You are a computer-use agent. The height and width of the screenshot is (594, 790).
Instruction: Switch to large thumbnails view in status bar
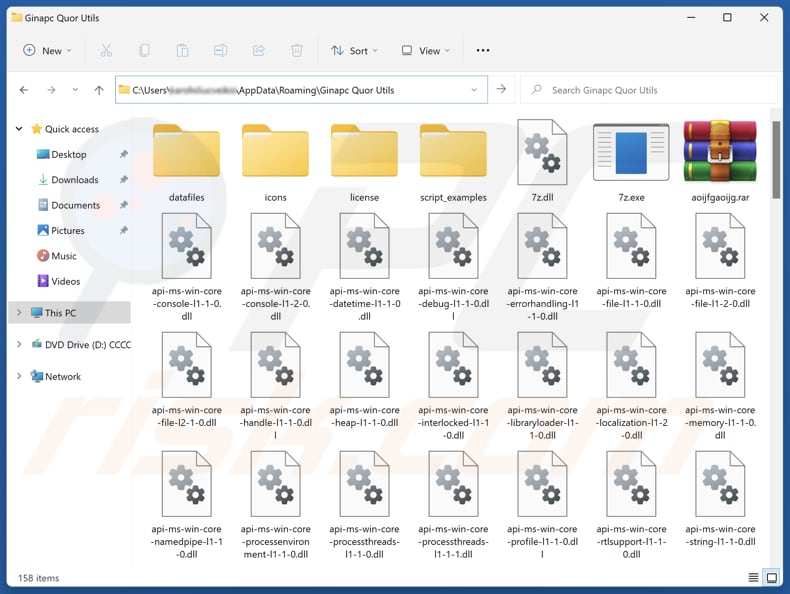click(x=772, y=578)
